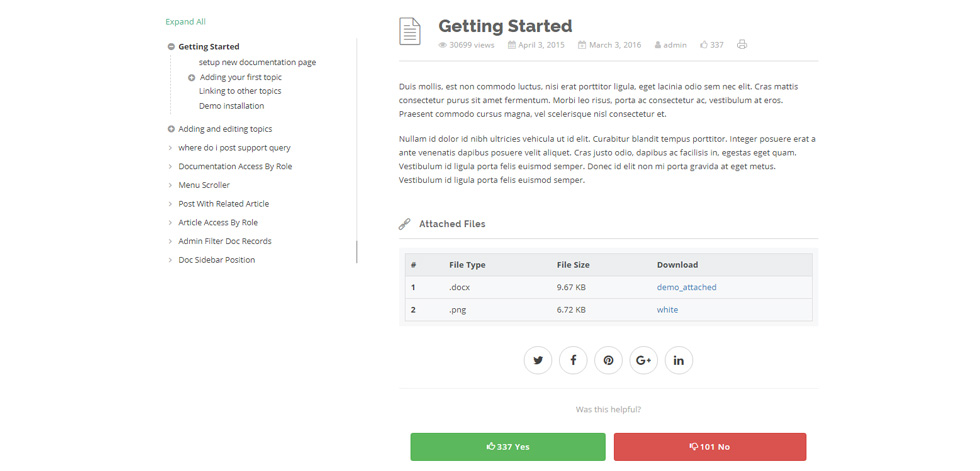Viewport: 980px width, 471px height.
Task: Click chevron beside Menu Scroller
Action: click(170, 186)
